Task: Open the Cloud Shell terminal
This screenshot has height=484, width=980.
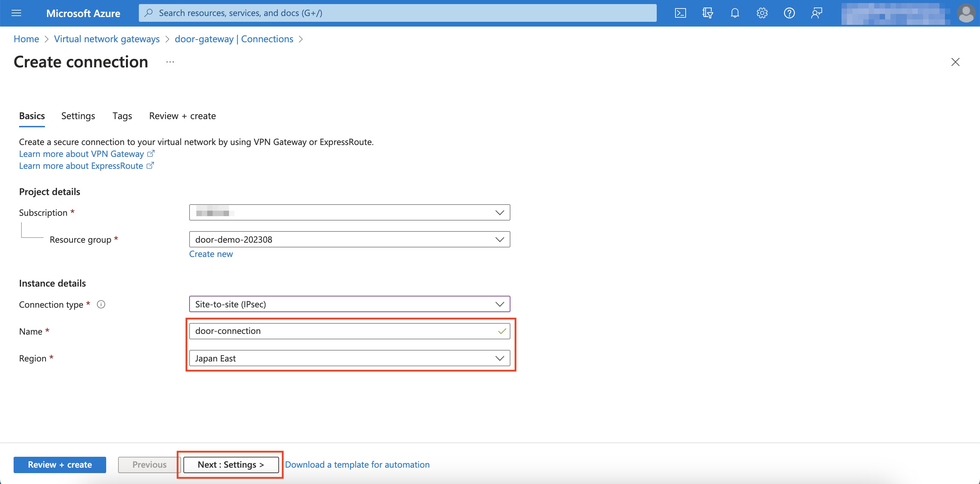Action: (681, 13)
